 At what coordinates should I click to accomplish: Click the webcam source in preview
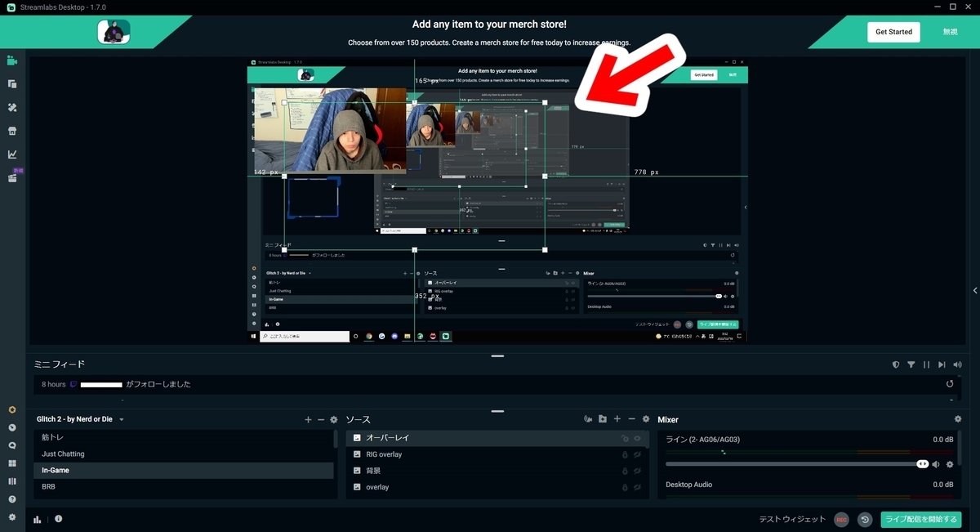coord(330,130)
